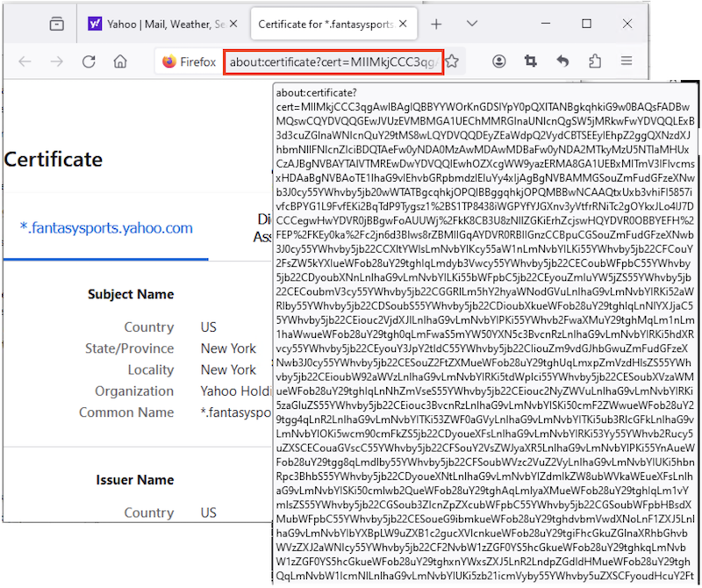
Task: Open the application hamburger menu
Action: [x=627, y=61]
